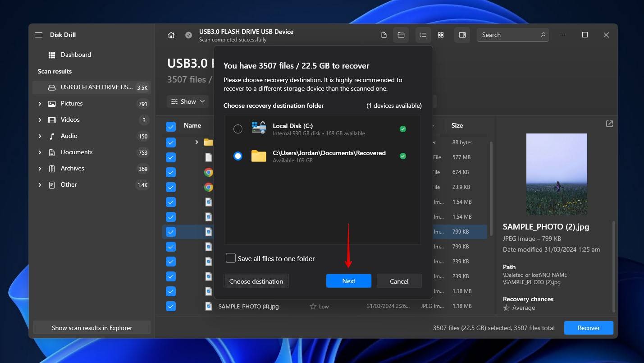Open the hamburger menu next to Disk Drill

click(39, 35)
